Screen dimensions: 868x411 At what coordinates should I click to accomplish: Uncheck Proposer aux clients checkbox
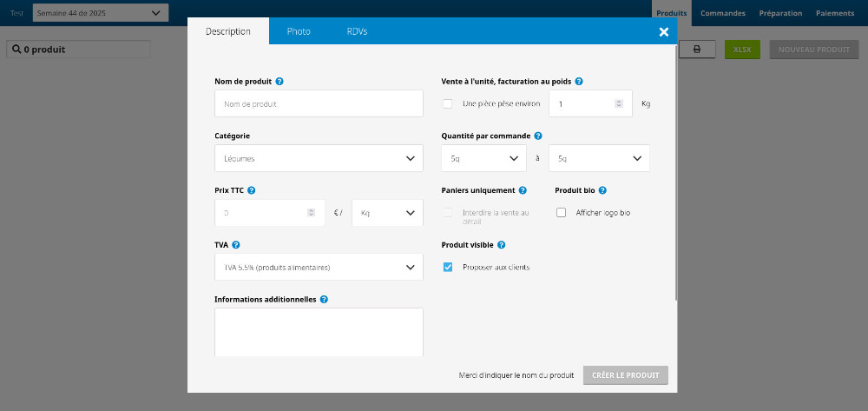pos(448,267)
